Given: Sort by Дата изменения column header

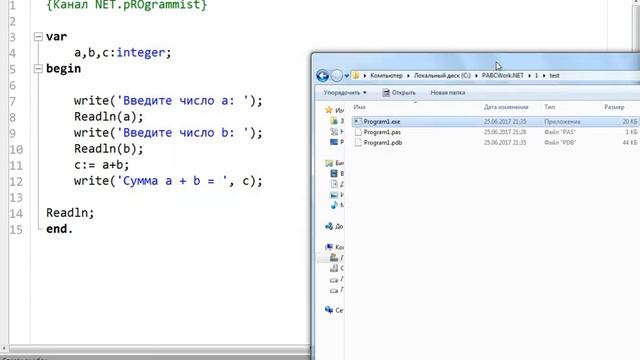Looking at the screenshot, I should pos(506,107).
